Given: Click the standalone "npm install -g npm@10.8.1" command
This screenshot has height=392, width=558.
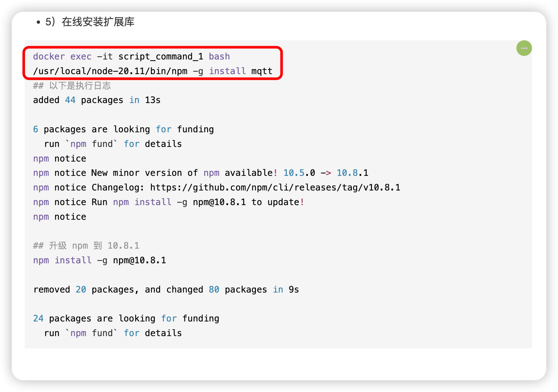Looking at the screenshot, I should [x=100, y=260].
